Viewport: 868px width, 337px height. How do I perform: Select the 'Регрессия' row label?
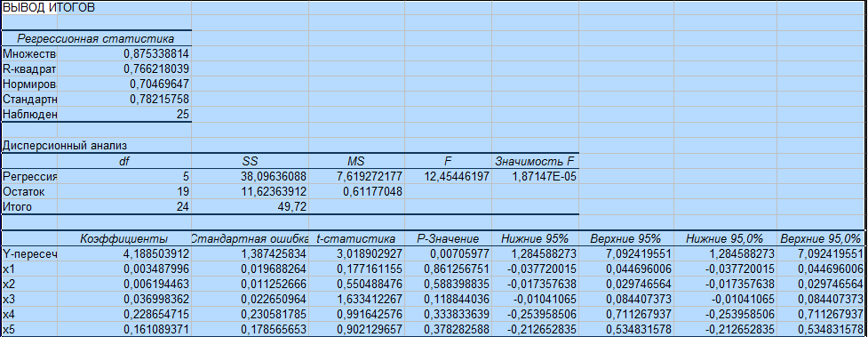point(29,177)
